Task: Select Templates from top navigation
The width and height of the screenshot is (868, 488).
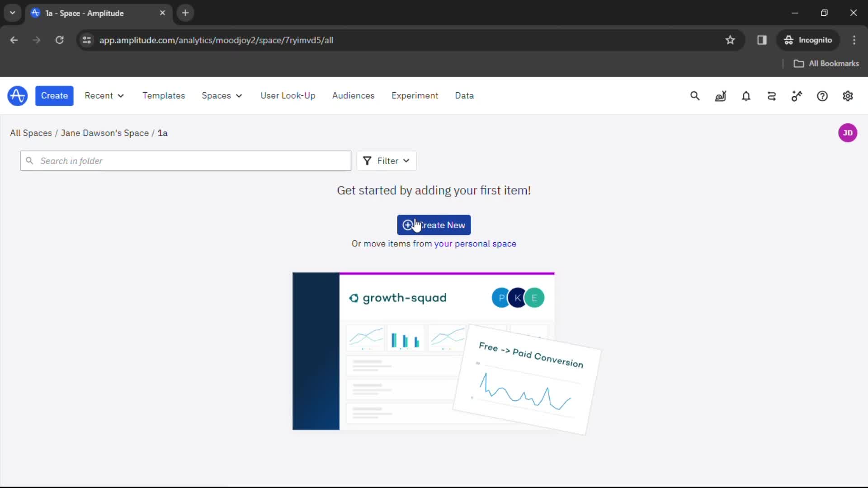Action: [163, 95]
